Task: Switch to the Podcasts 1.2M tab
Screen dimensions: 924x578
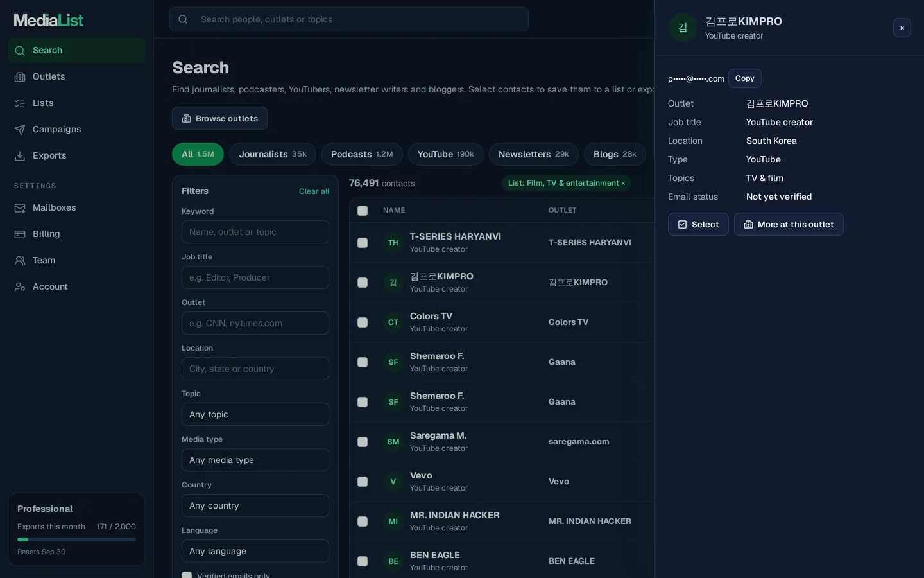Action: coord(362,154)
